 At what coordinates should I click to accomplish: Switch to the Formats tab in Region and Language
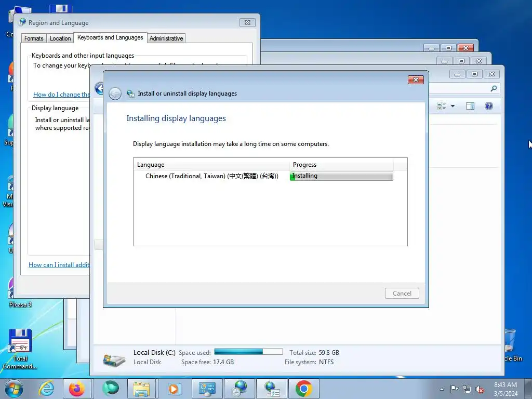pyautogui.click(x=34, y=38)
